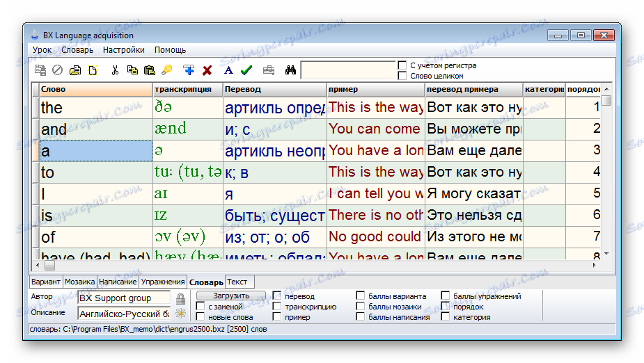The height and width of the screenshot is (363, 644).
Task: Open the 'Настройки' menu
Action: 123,50
